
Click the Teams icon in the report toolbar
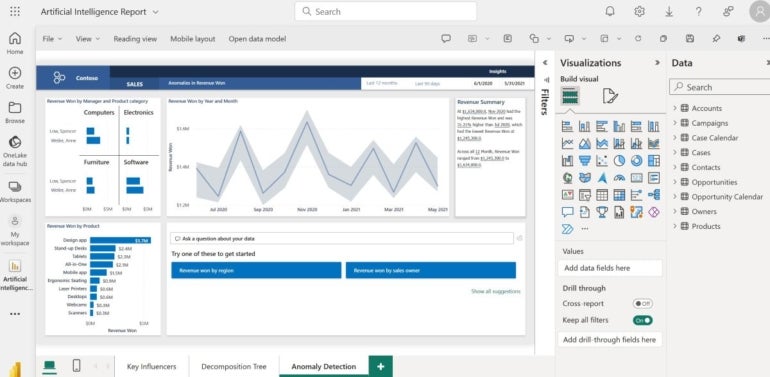point(742,39)
